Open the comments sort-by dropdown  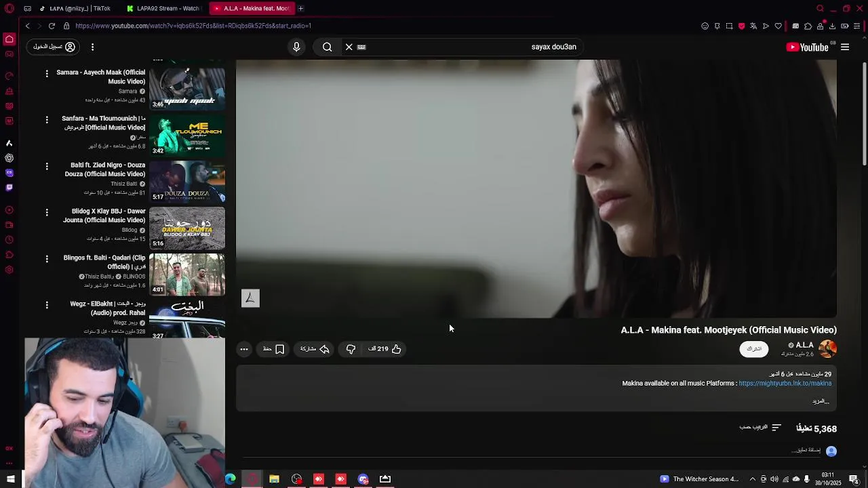761,428
